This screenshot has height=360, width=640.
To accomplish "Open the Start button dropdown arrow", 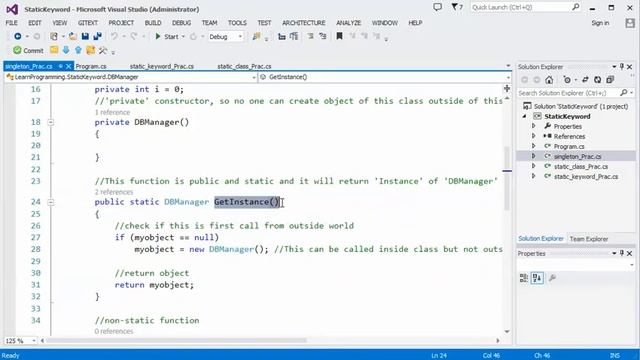I will (183, 37).
